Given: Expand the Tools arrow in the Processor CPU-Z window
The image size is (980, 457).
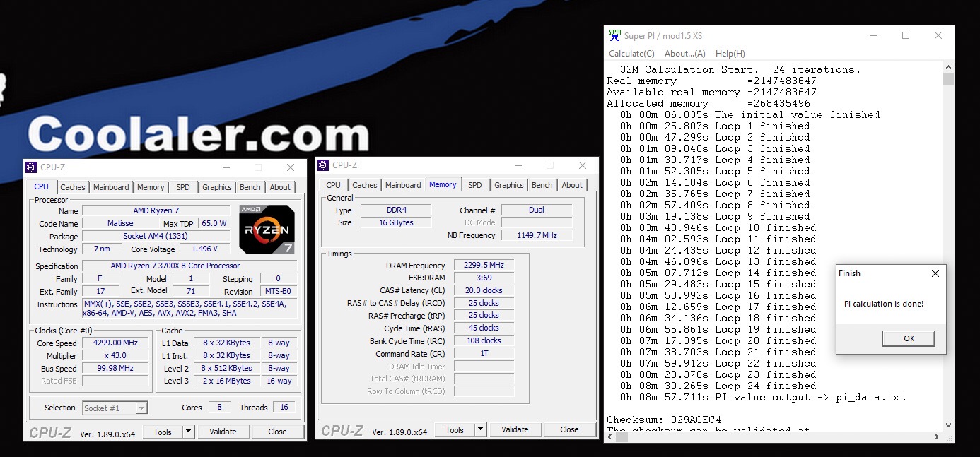Looking at the screenshot, I should click(x=188, y=432).
